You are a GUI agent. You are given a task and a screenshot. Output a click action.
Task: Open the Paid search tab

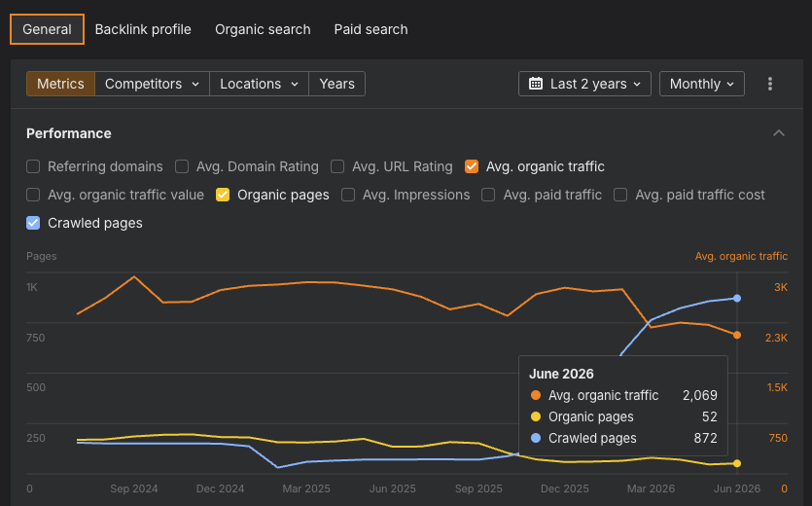(371, 29)
